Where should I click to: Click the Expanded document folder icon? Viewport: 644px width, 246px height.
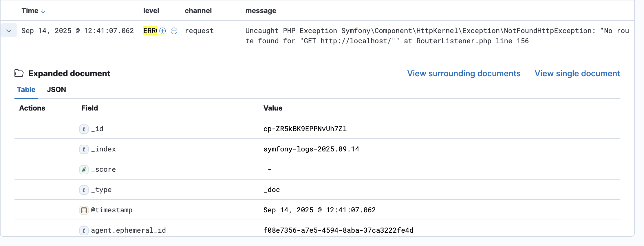click(19, 73)
